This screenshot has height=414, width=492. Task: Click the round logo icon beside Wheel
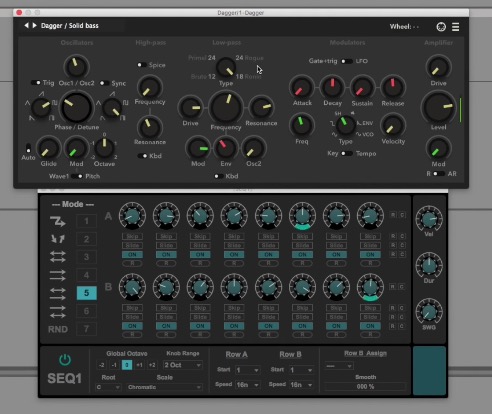point(441,27)
